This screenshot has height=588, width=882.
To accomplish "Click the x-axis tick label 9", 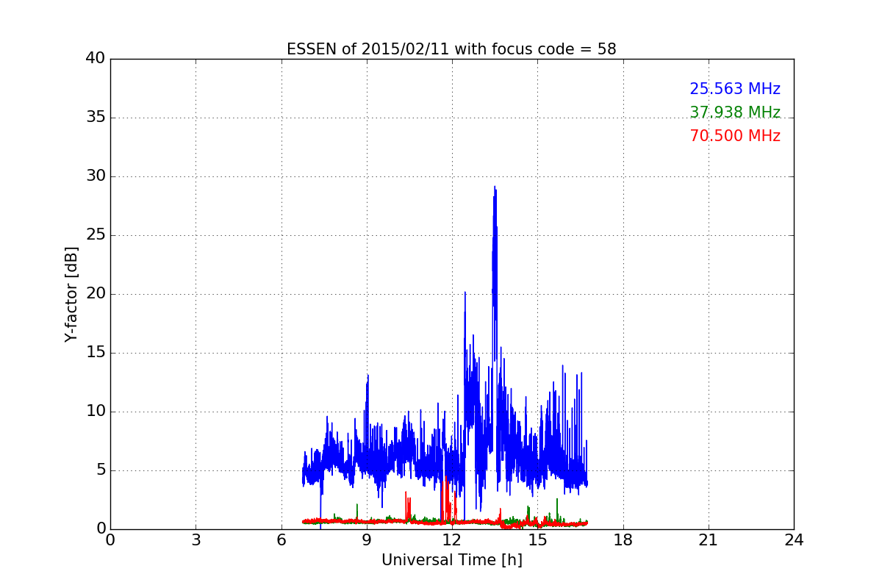I will point(367,540).
